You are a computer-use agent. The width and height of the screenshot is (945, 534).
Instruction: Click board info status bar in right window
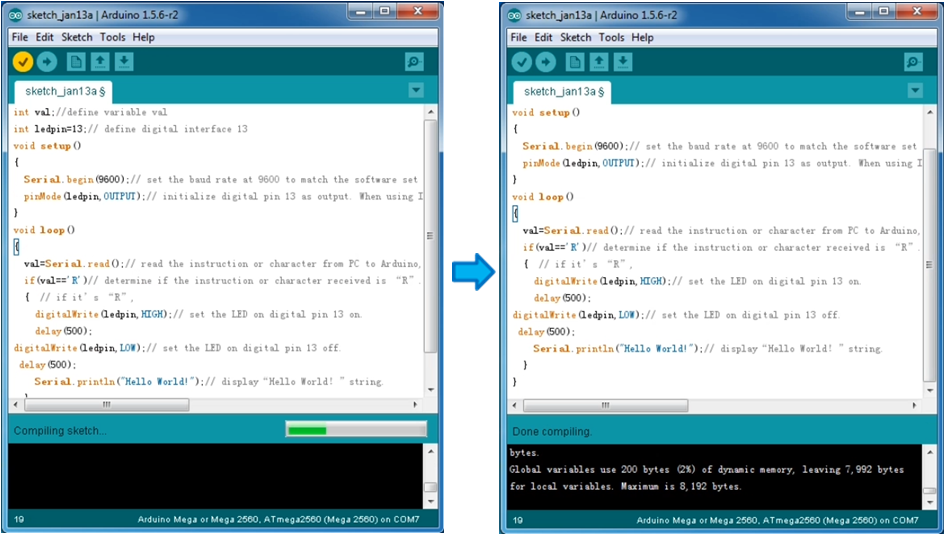(x=777, y=520)
